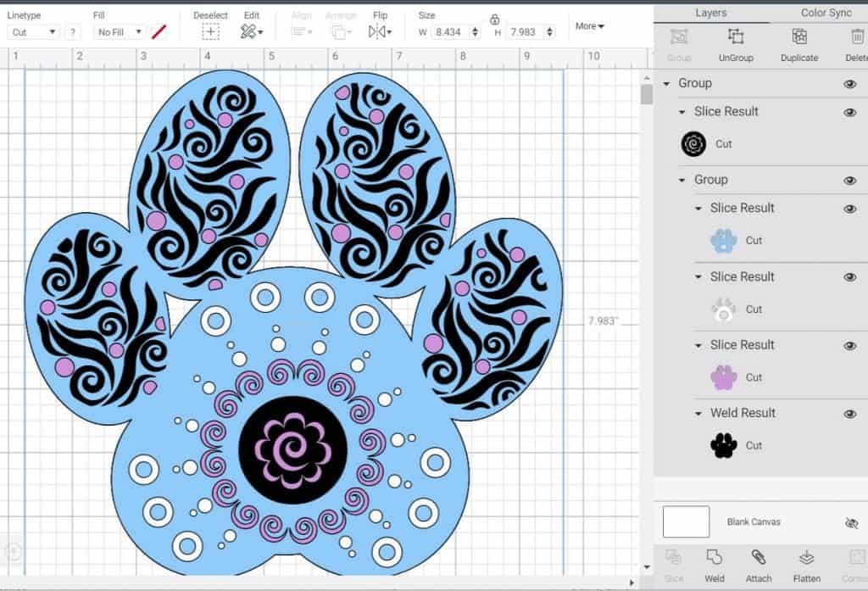Click the Arrange tool icon
Viewport: 868px width, 591px height.
(x=340, y=32)
